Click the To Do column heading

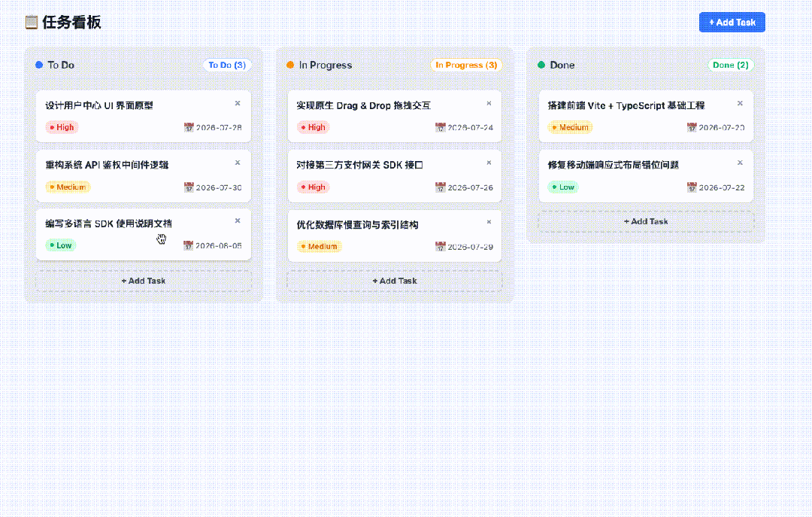(61, 65)
